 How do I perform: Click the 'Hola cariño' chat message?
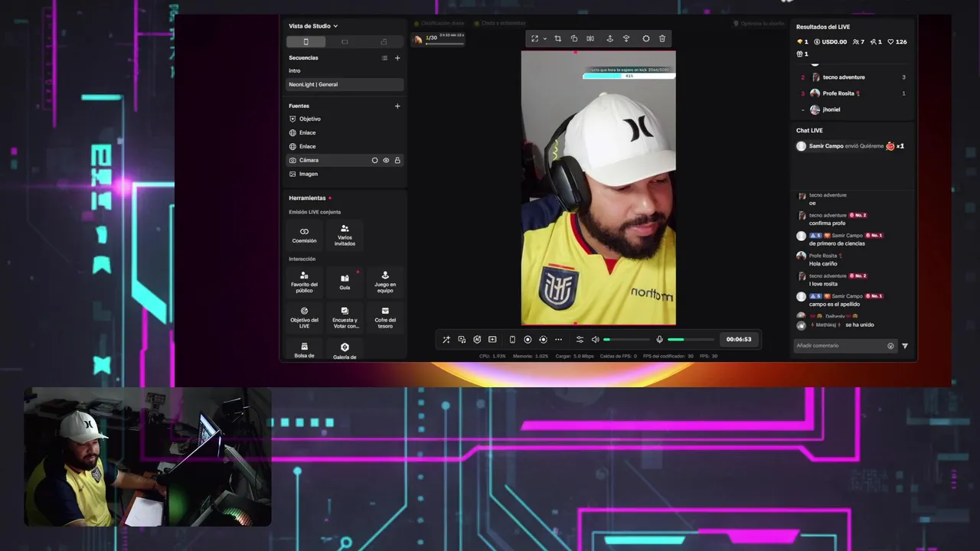pos(823,264)
